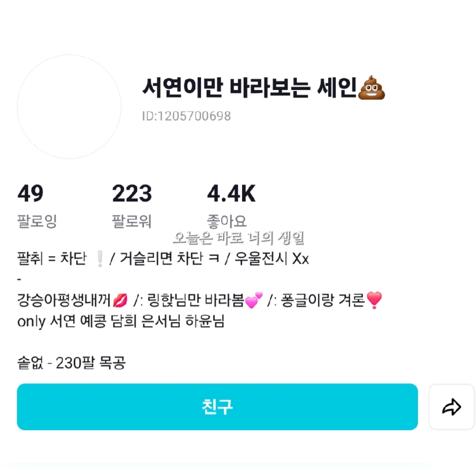Tap the 팔로잉 label

pos(37,221)
